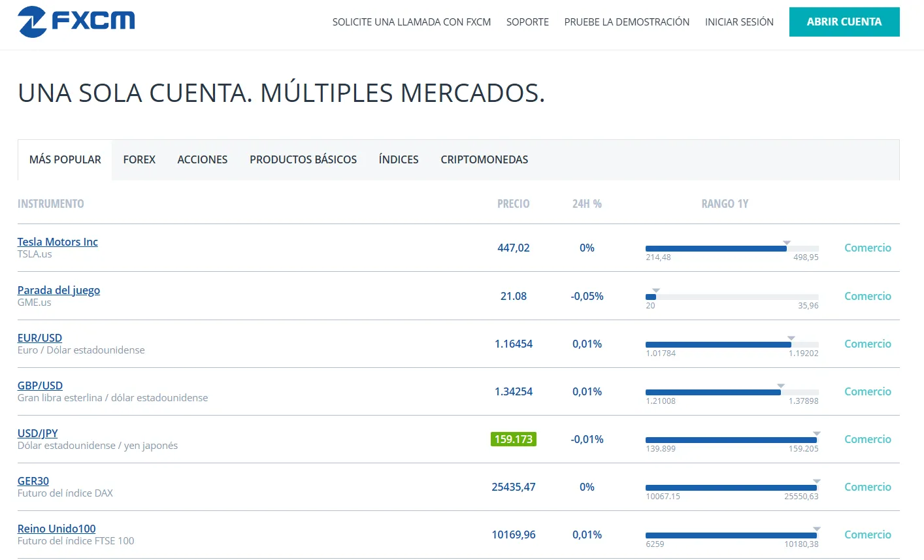Screen dimensions: 924x560
Task: Select the MÁS POPULAR tab
Action: [x=65, y=159]
